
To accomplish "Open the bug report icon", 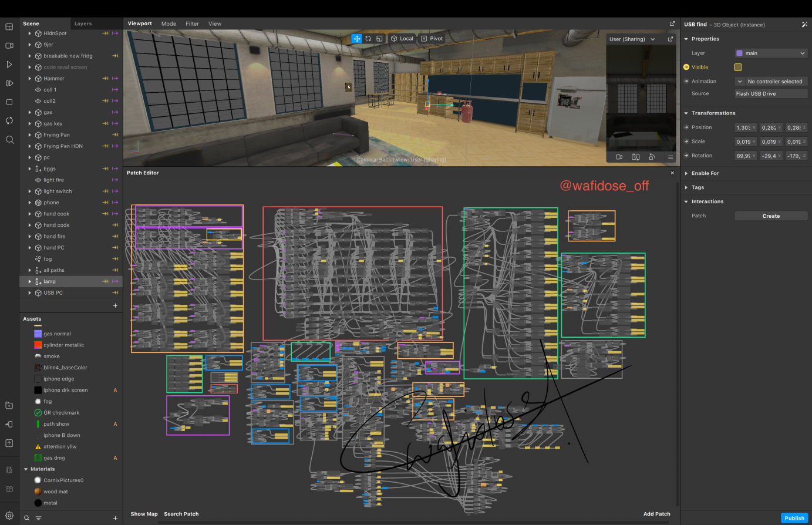I will (x=9, y=470).
